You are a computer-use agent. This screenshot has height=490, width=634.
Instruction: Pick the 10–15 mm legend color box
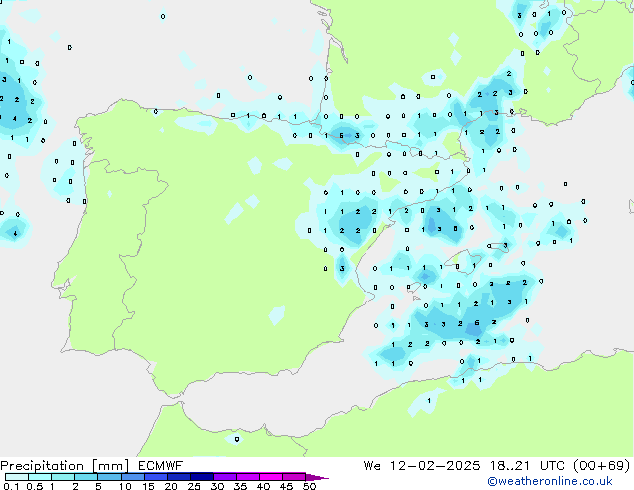132,477
